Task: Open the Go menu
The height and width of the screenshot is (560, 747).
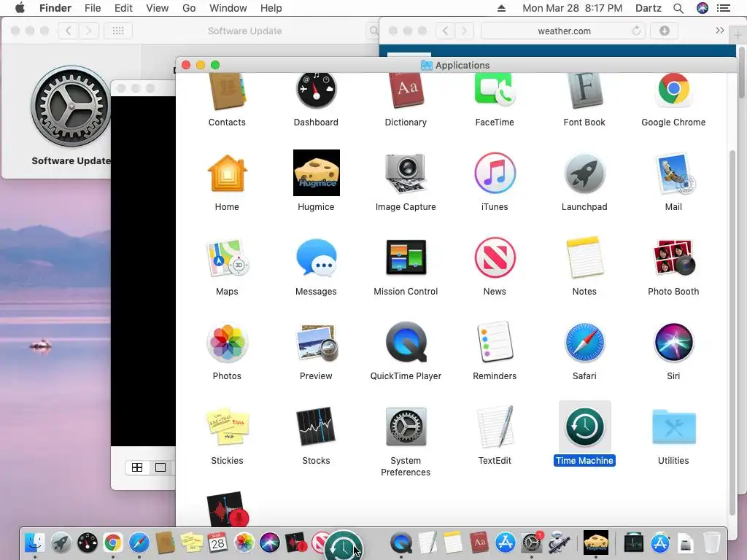Action: coord(189,8)
